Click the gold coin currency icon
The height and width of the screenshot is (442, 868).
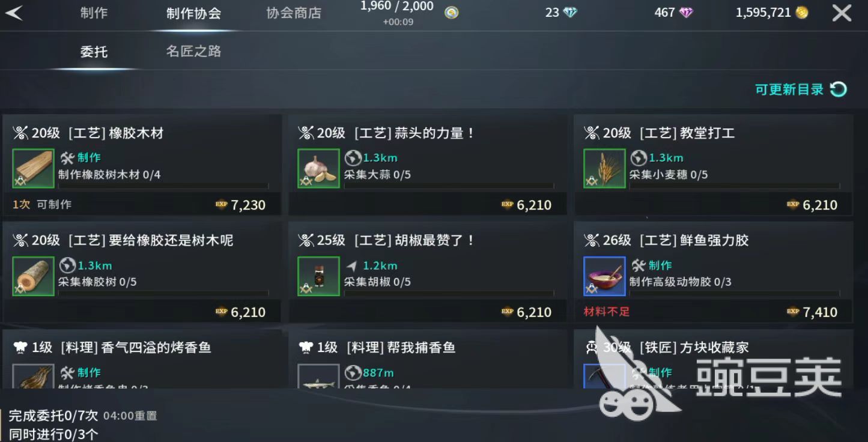802,13
